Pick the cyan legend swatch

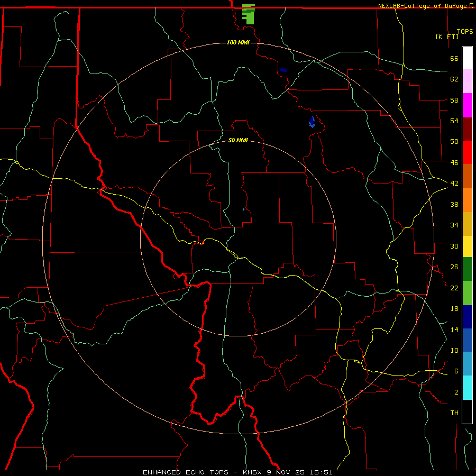pos(467,388)
